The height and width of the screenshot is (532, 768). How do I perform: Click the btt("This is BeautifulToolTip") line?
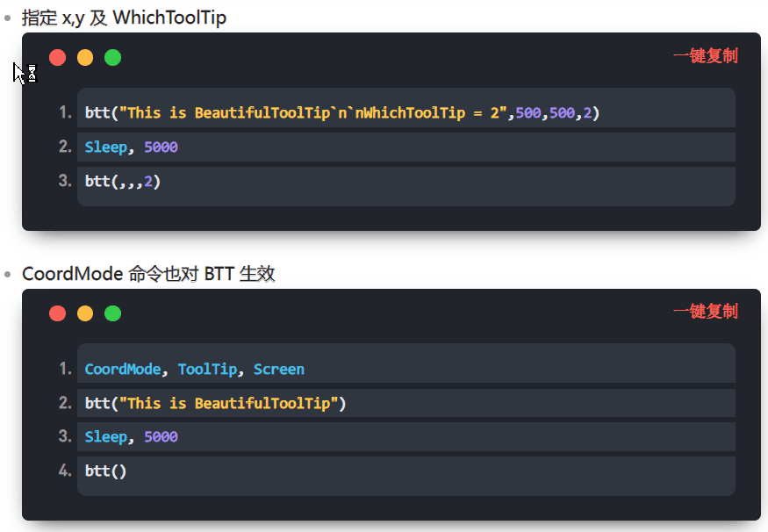click(x=216, y=404)
